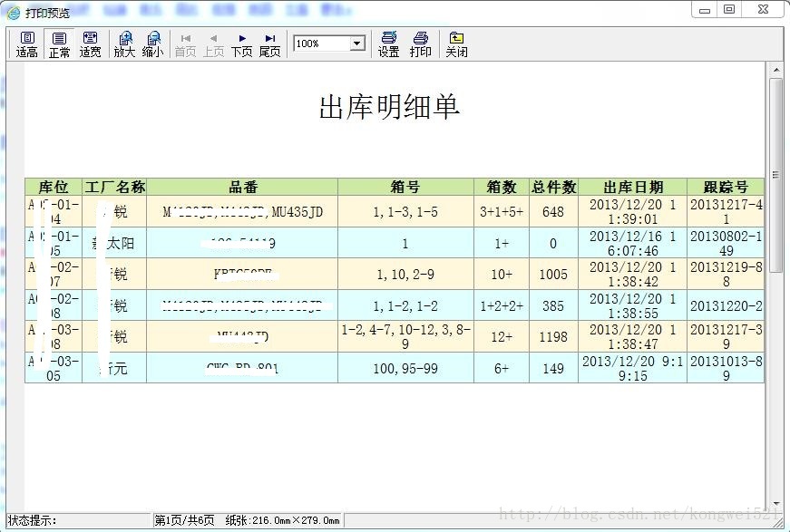
Task: Click the vertical scrollbar down arrow
Action: click(x=775, y=504)
